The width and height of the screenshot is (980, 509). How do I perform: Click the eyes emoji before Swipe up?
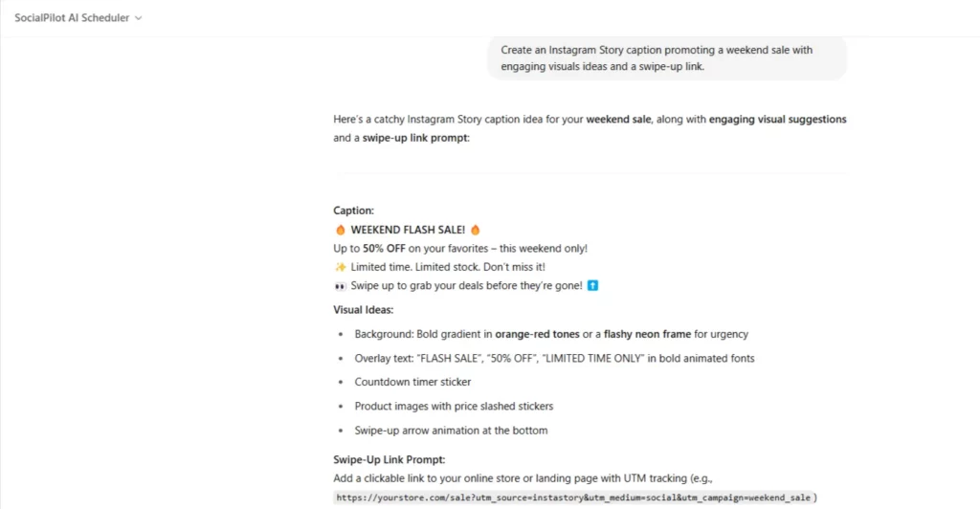point(340,286)
